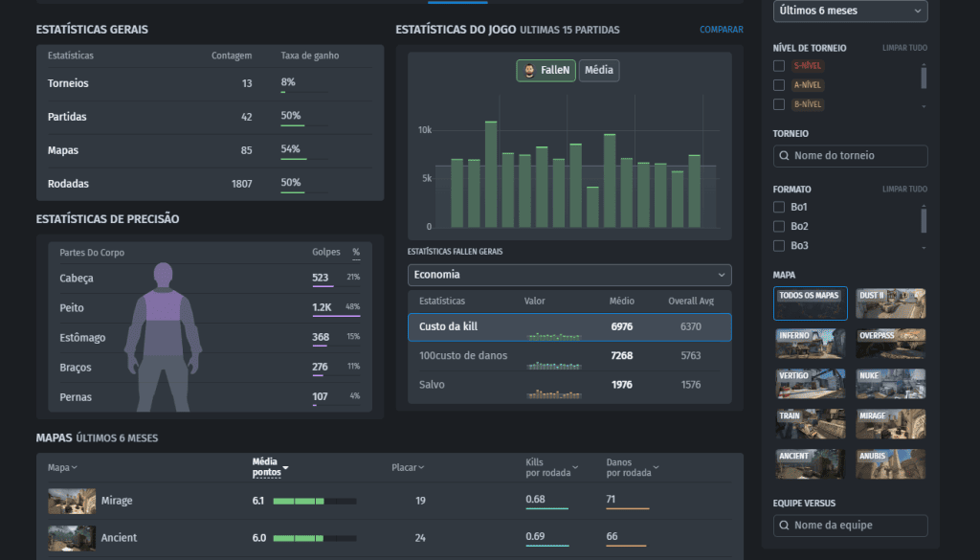Pick the Overpass map thumbnail
Viewport: 980px width, 560px height.
coord(890,344)
